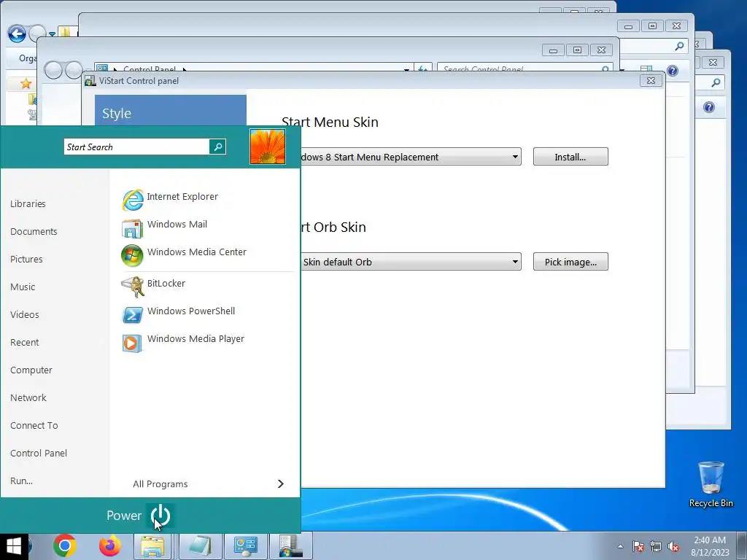Open Recent items list
The height and width of the screenshot is (560, 747).
[x=25, y=342]
